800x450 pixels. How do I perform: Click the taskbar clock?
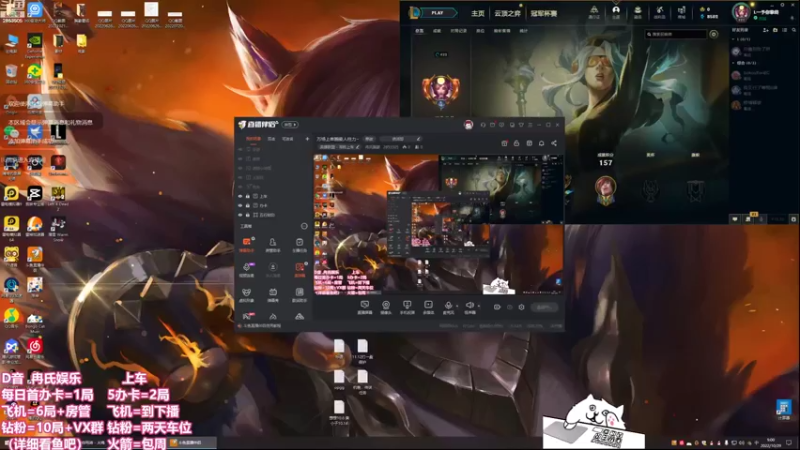click(771, 442)
